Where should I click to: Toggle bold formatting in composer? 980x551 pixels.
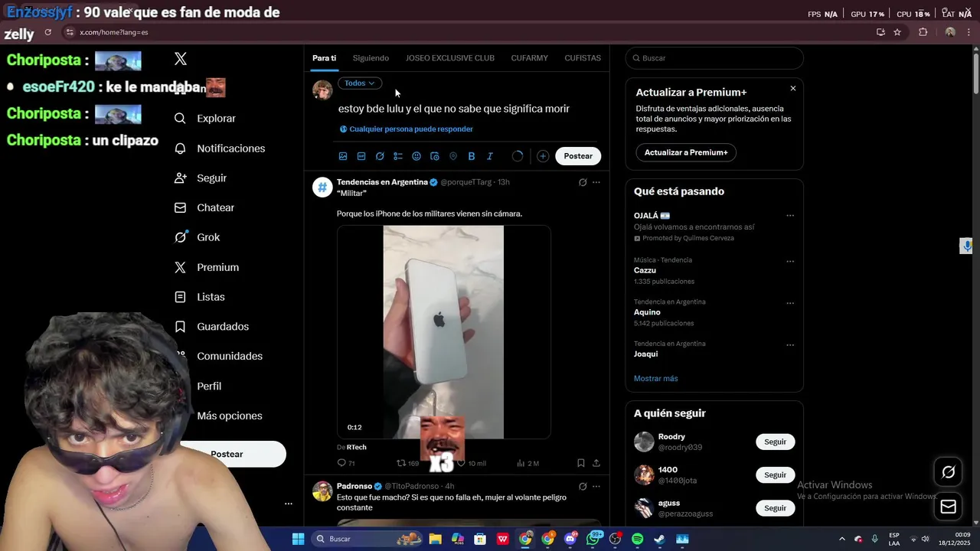tap(472, 156)
